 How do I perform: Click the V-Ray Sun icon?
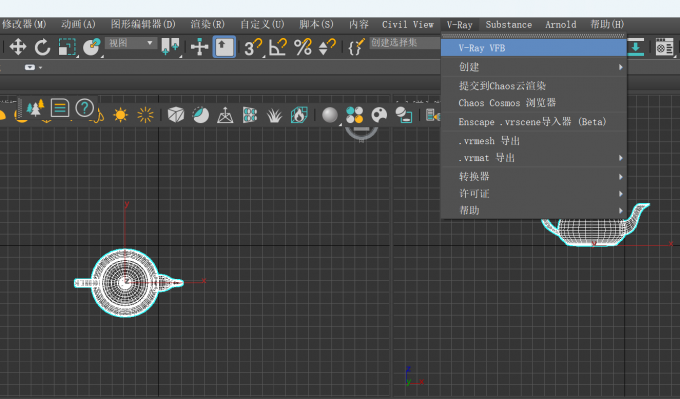pyautogui.click(x=120, y=115)
